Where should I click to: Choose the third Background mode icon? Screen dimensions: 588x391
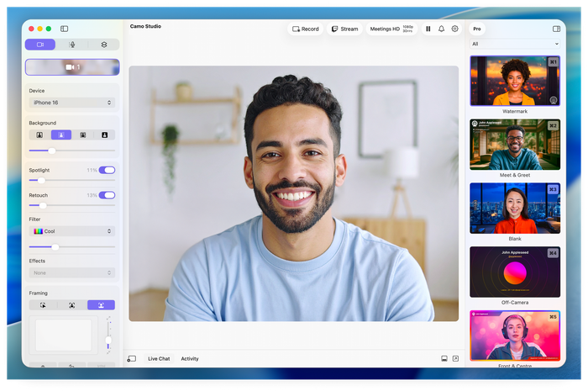click(x=83, y=135)
